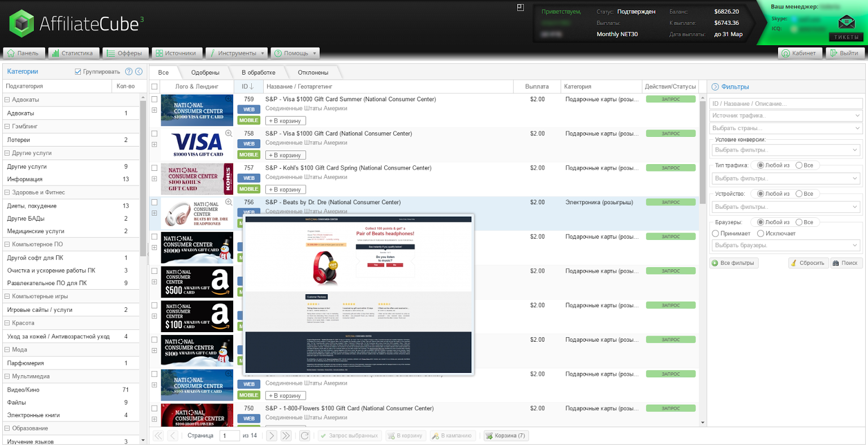868x447 pixels.
Task: Open the Источник трафика dropdown
Action: (x=786, y=115)
